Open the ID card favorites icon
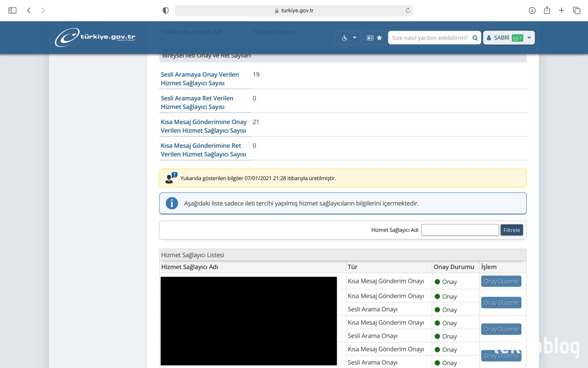This screenshot has width=588, height=368. (x=374, y=38)
